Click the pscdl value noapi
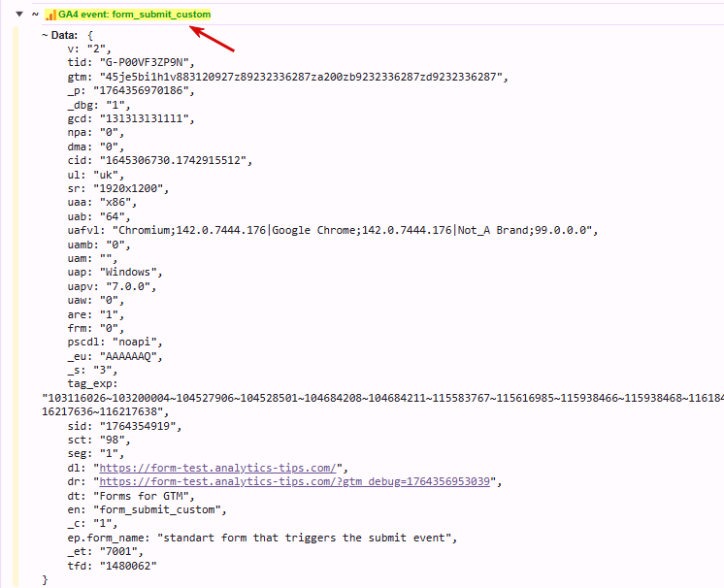This screenshot has width=724, height=588. point(134,342)
